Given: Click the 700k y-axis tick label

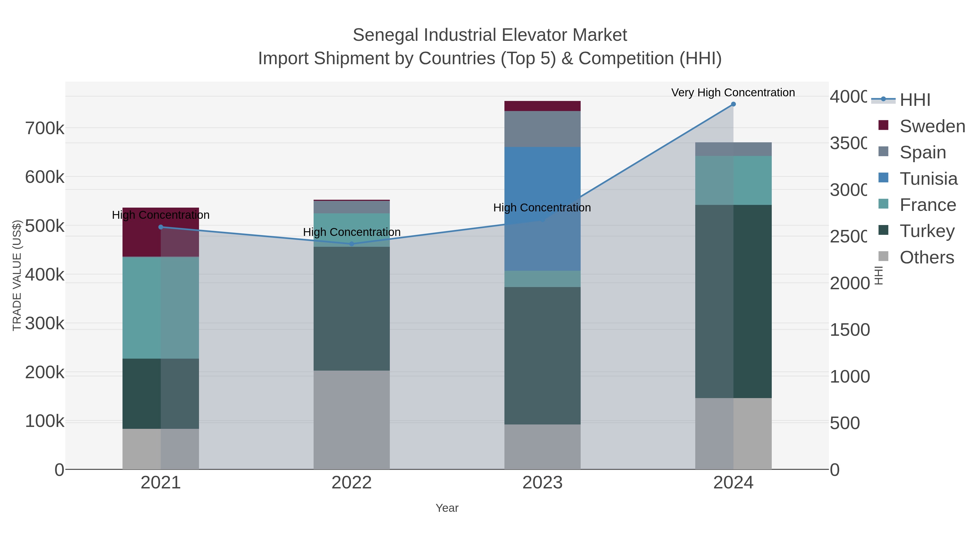Looking at the screenshot, I should (x=45, y=128).
